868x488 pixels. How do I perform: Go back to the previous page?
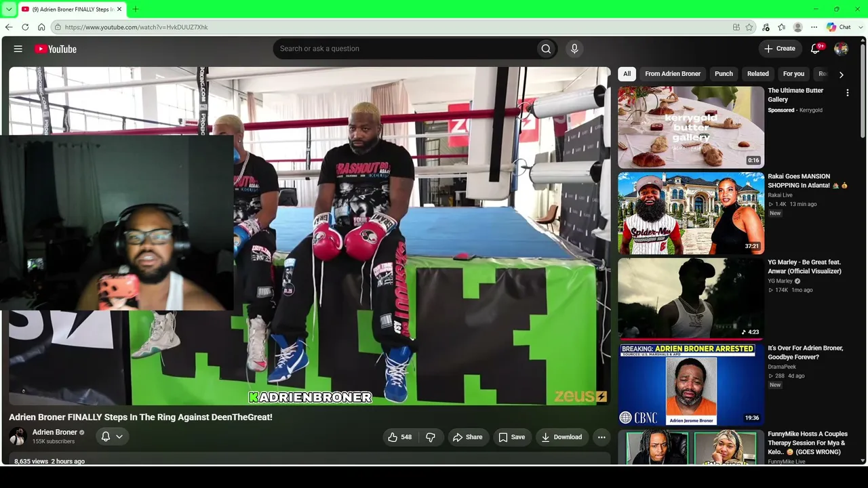pyautogui.click(x=9, y=27)
